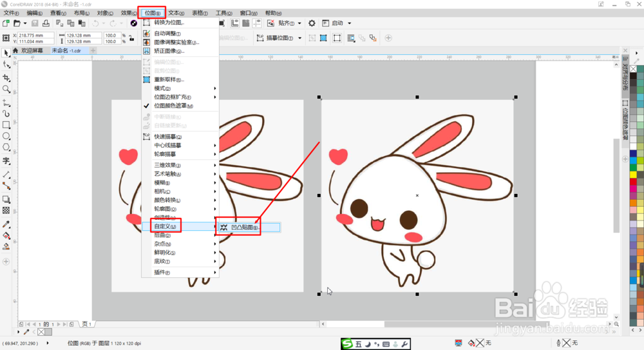Add a new document tab with plus
The width and height of the screenshot is (644, 350).
pos(93,50)
